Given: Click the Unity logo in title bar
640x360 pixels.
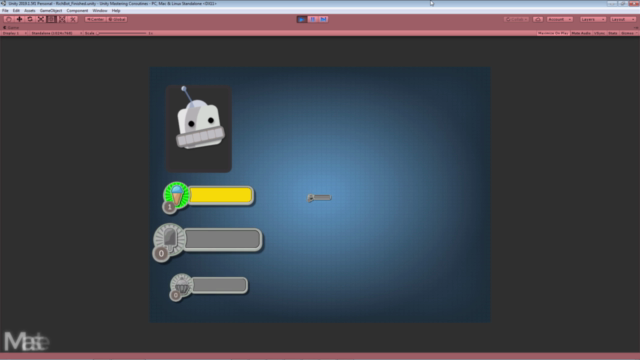Looking at the screenshot, I should (4, 3).
